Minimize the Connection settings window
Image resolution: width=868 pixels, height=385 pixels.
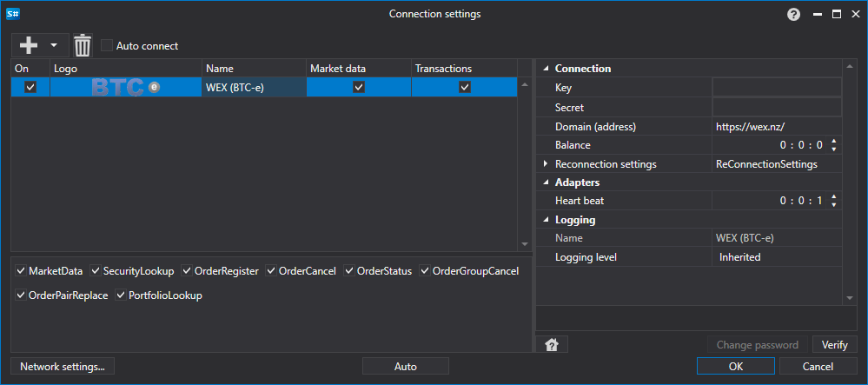click(x=817, y=15)
